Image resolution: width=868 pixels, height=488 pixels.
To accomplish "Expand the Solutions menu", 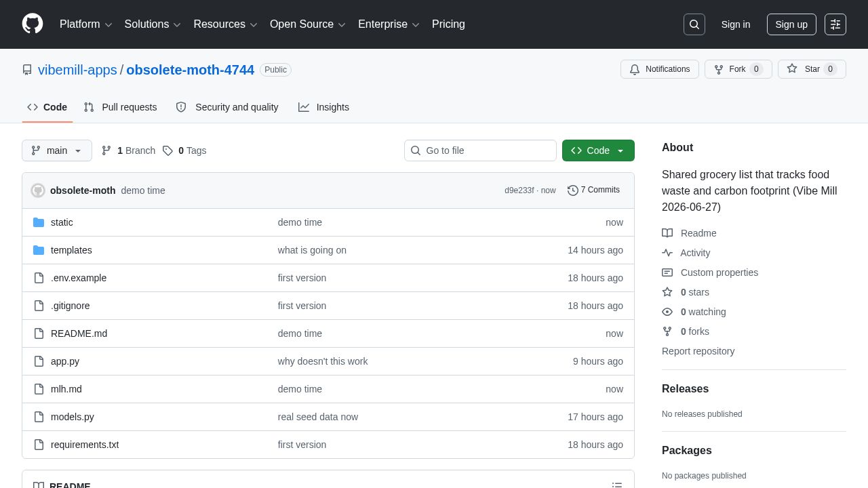I will click(x=153, y=24).
